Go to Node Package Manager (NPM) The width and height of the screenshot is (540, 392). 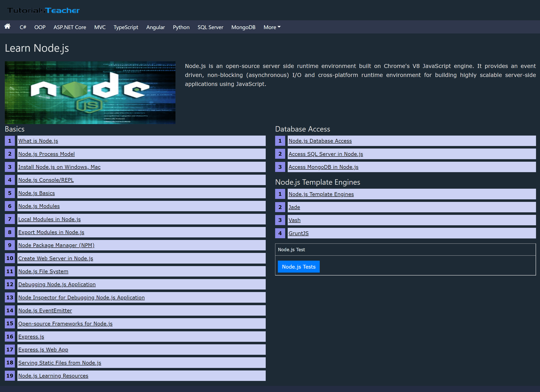click(x=56, y=245)
